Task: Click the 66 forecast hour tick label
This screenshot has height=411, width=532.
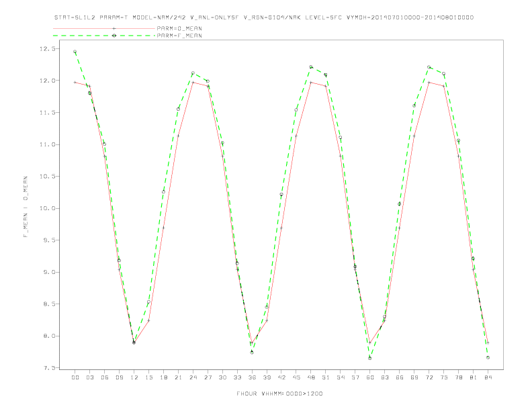Action: [x=400, y=377]
